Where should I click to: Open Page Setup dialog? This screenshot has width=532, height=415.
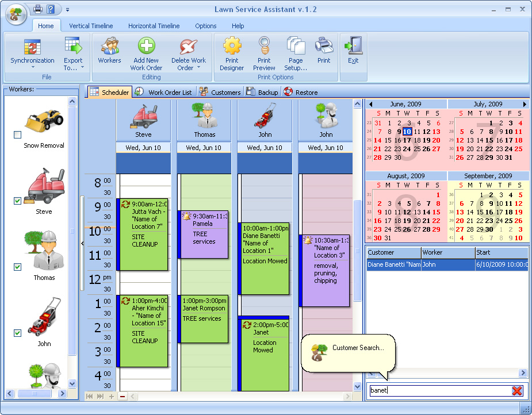(x=296, y=47)
